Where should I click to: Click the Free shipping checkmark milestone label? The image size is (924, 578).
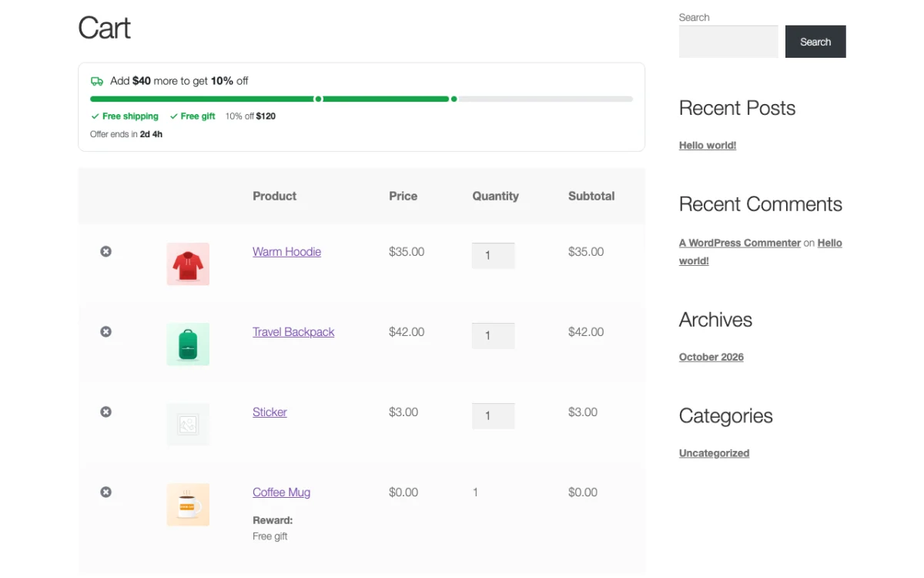(x=125, y=116)
